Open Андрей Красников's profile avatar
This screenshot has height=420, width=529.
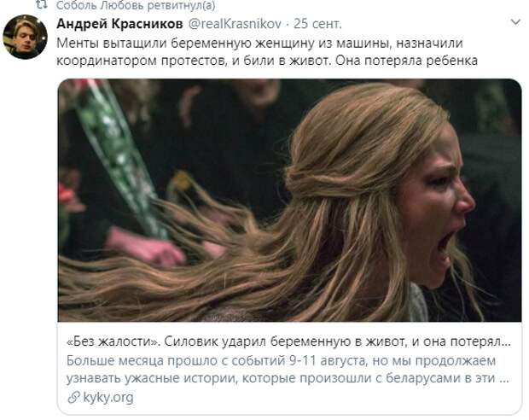pos(25,37)
